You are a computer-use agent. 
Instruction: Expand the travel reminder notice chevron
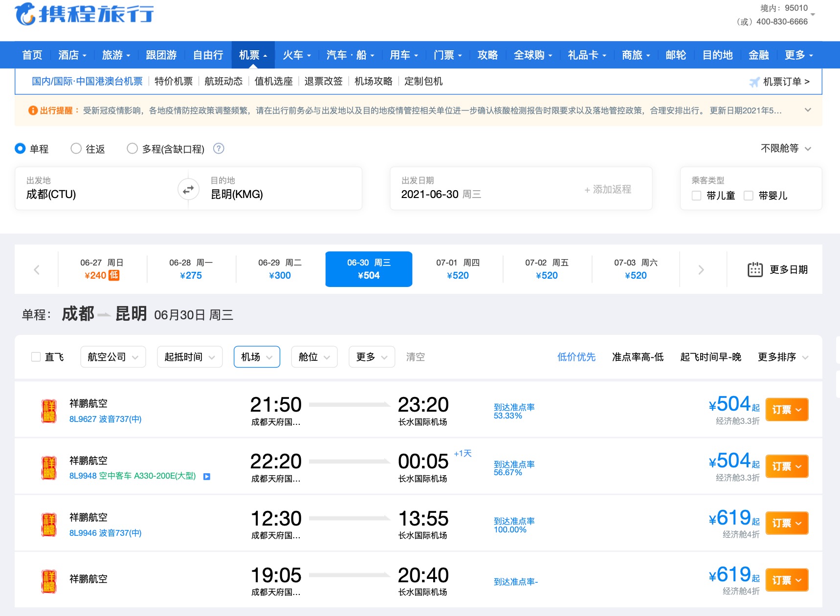tap(808, 110)
